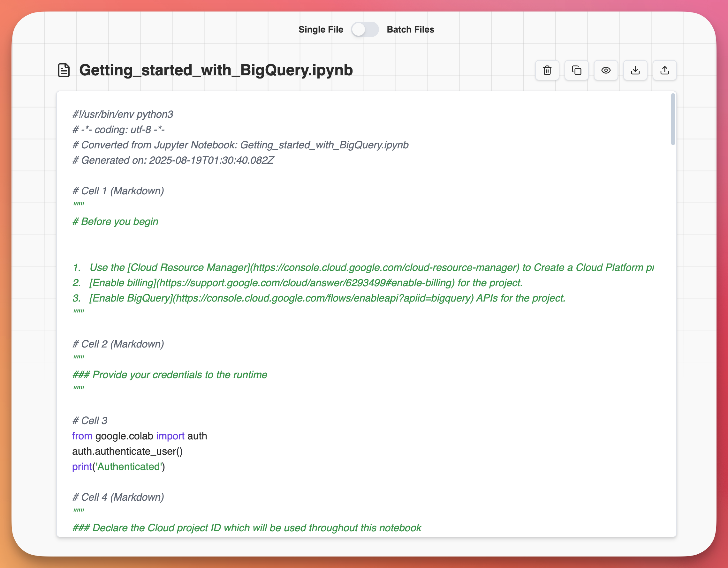Click the code panel vertical scrollbar thumb
728x568 pixels.
673,119
